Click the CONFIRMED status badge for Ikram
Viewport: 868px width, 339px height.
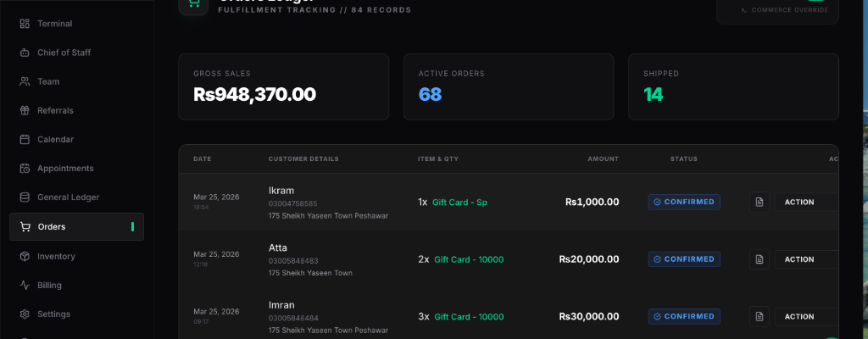(684, 202)
